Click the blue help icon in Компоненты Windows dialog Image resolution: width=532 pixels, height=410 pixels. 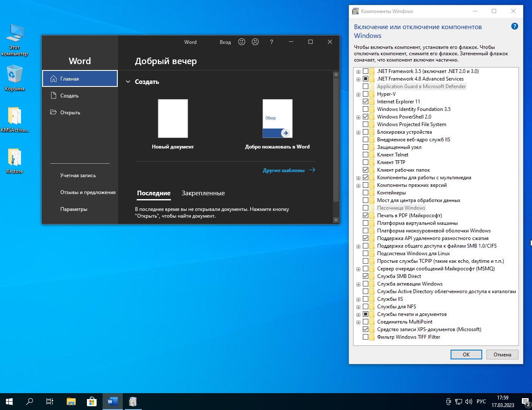(514, 26)
